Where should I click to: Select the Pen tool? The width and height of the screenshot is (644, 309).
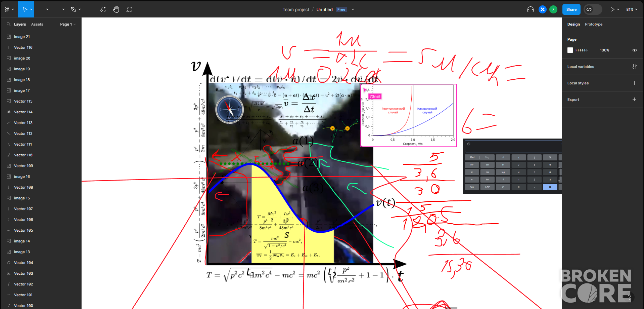(73, 9)
